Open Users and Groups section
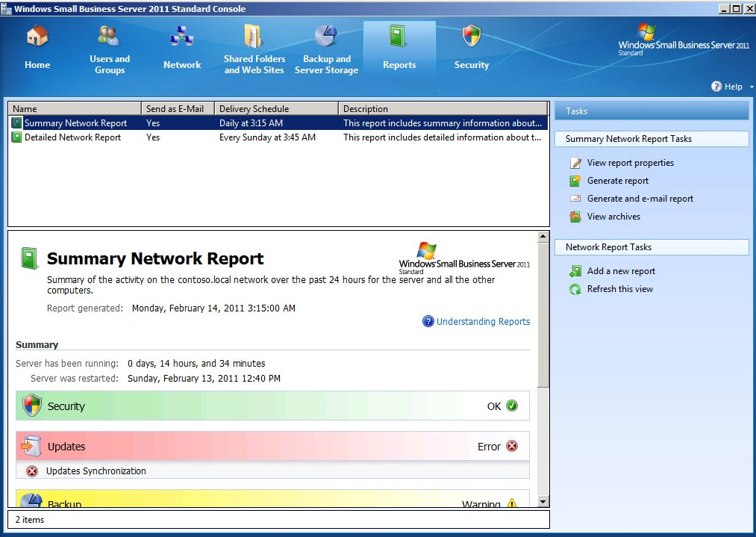Screen dimensions: 756x537 click(x=109, y=37)
